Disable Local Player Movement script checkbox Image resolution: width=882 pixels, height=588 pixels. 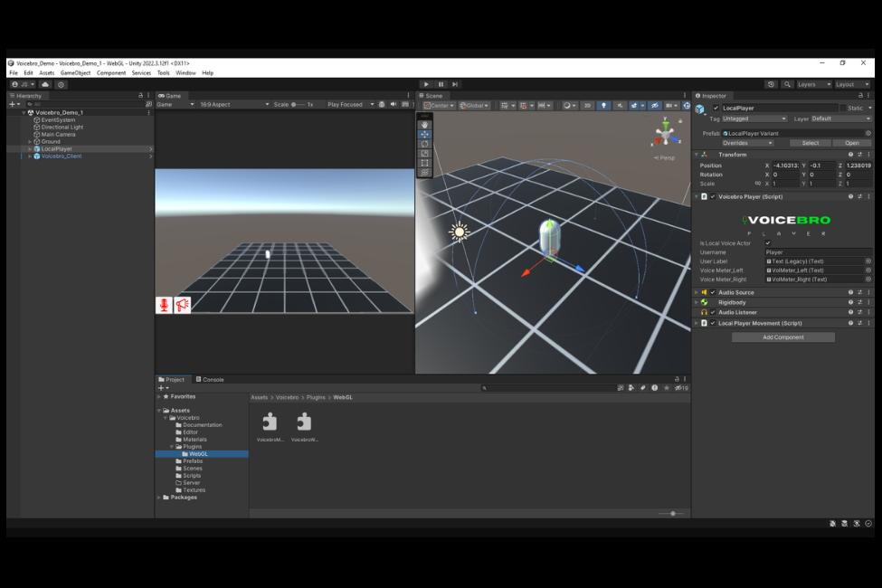click(x=713, y=324)
